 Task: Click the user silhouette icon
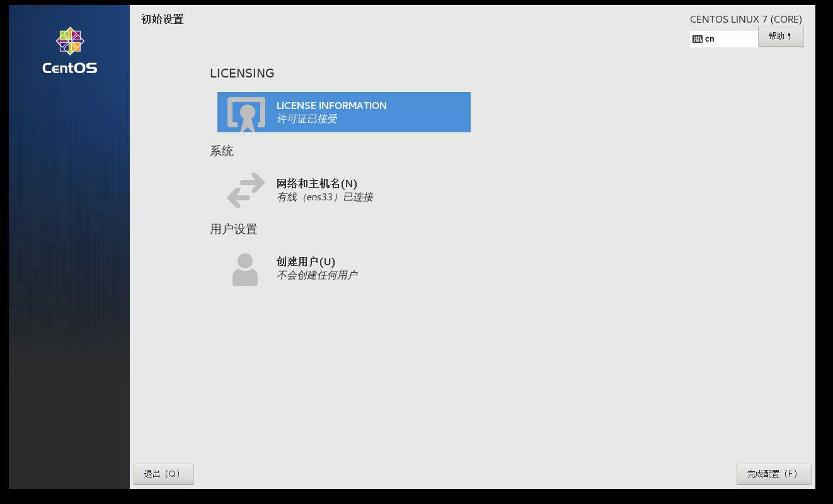pos(245,270)
